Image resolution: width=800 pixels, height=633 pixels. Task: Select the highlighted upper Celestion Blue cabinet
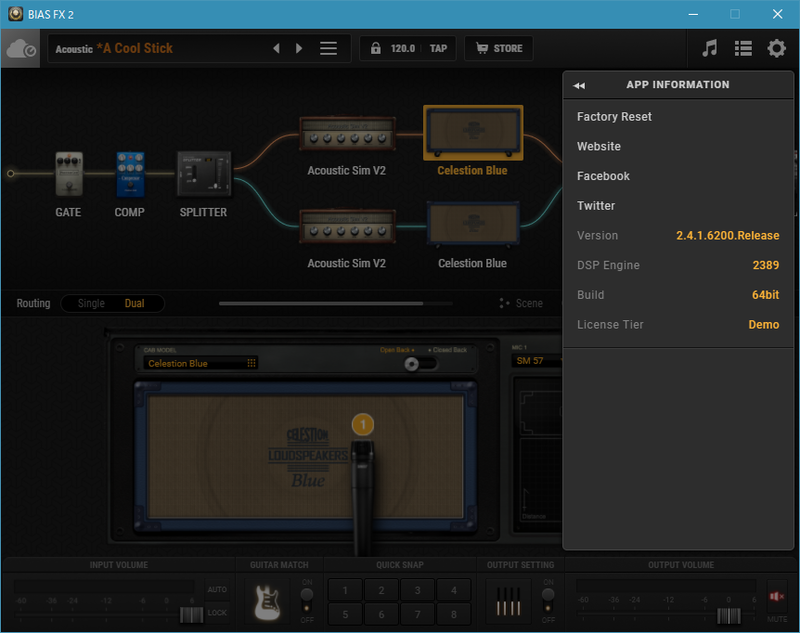coord(473,133)
